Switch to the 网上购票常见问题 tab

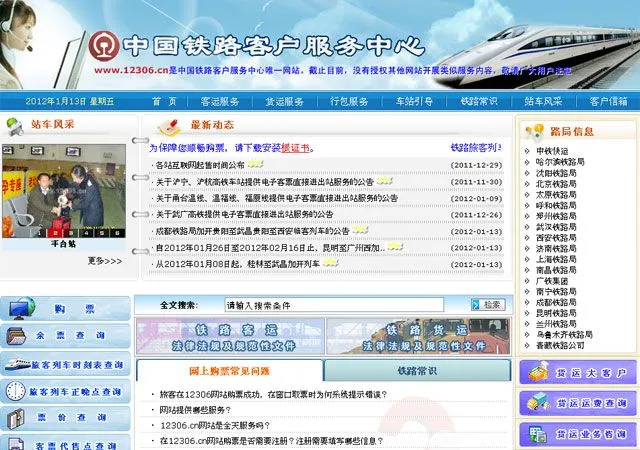[229, 371]
